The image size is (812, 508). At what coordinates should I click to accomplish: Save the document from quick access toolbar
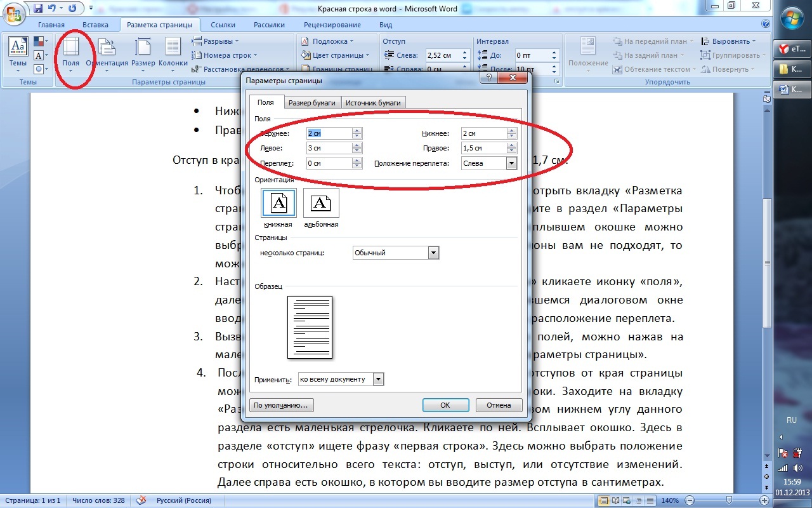pyautogui.click(x=37, y=8)
